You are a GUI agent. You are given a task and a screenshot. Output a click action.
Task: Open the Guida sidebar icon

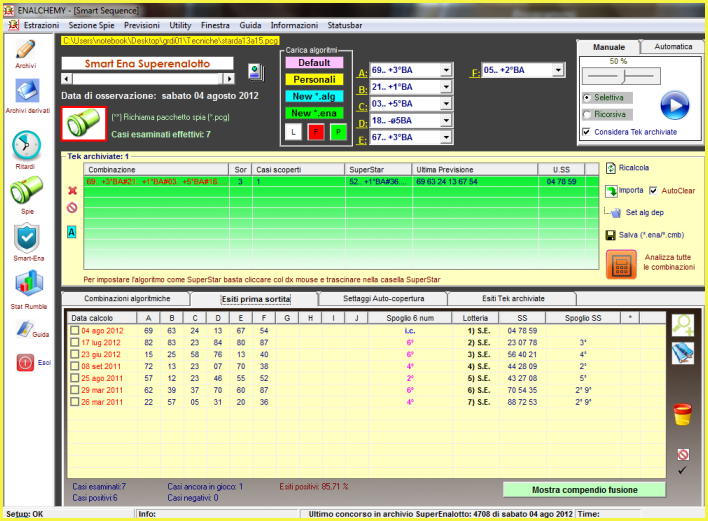coord(24,329)
